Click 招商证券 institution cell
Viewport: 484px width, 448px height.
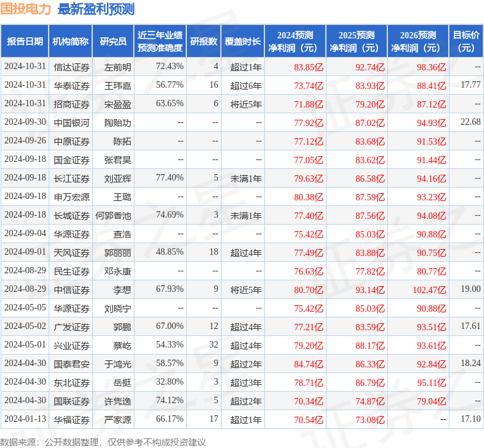72,104
